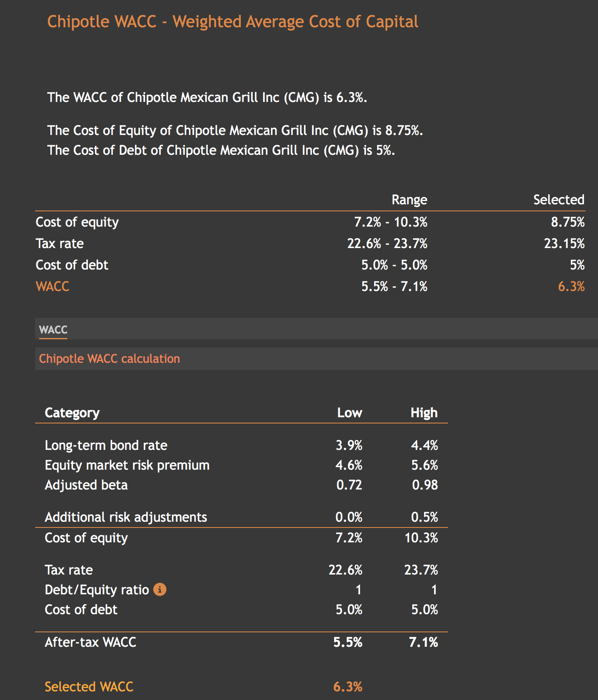Image resolution: width=598 pixels, height=700 pixels.
Task: Click the Category column header
Action: click(x=72, y=412)
